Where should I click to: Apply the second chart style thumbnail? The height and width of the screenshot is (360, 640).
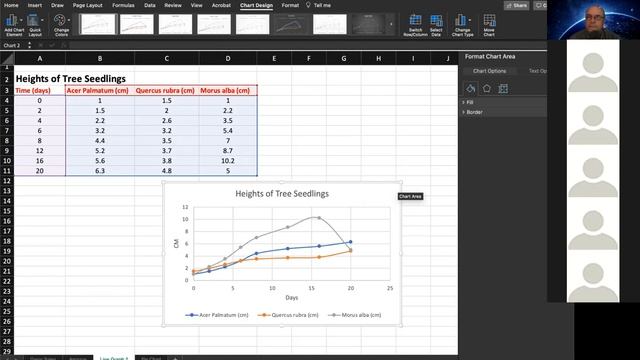[x=137, y=24]
